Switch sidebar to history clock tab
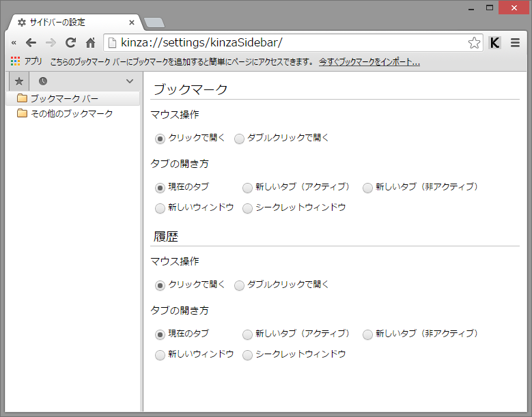The width and height of the screenshot is (532, 417). point(43,81)
